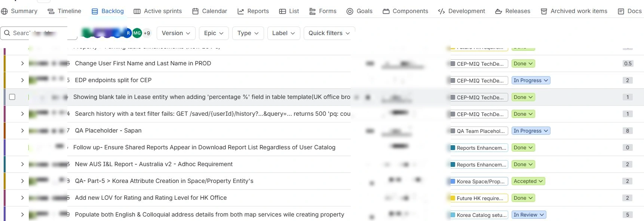
Task: Open the Goals target icon
Action: tap(350, 11)
